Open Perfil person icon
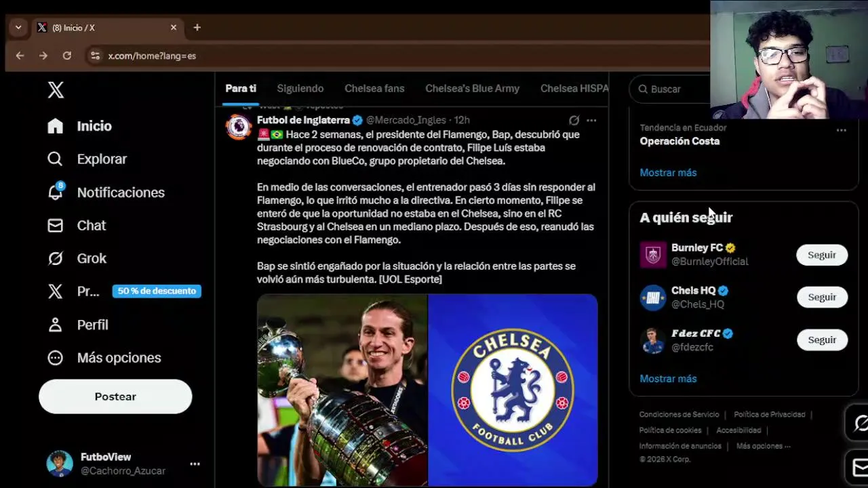Image resolution: width=868 pixels, height=488 pixels. pyautogui.click(x=56, y=325)
